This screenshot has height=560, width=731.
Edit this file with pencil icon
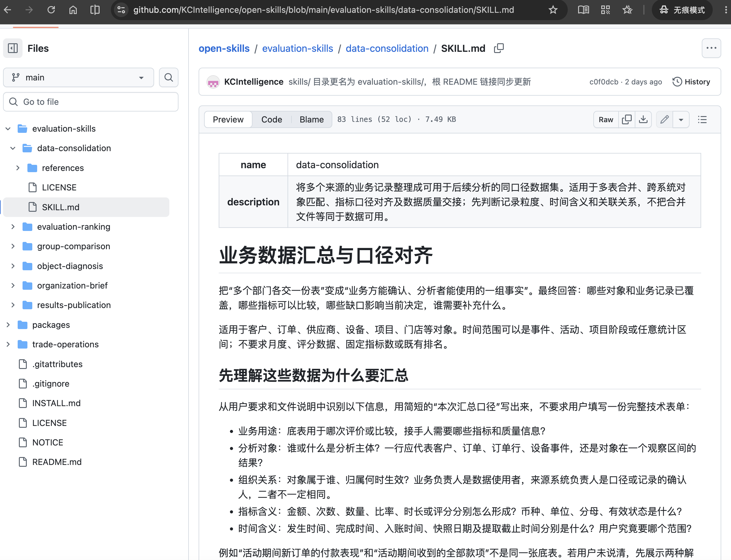tap(664, 119)
